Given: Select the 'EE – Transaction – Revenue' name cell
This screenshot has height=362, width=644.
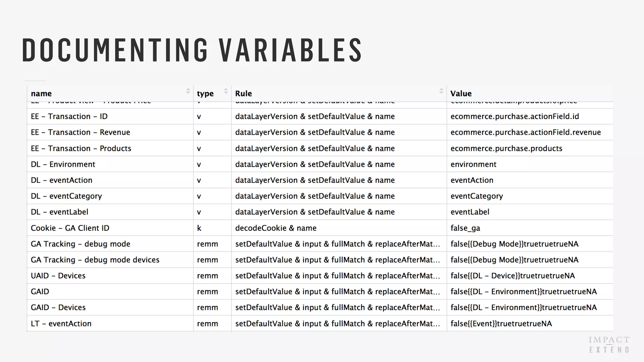Looking at the screenshot, I should pyautogui.click(x=110, y=132).
